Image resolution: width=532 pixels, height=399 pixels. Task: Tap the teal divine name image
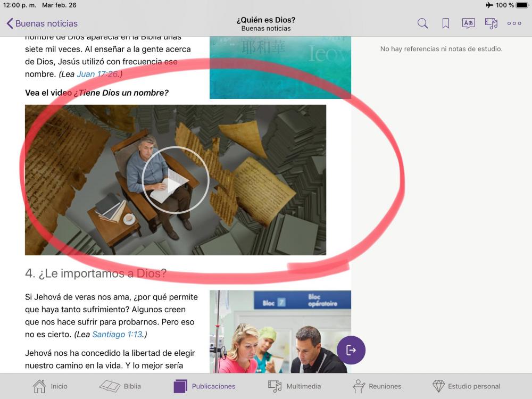coord(280,68)
